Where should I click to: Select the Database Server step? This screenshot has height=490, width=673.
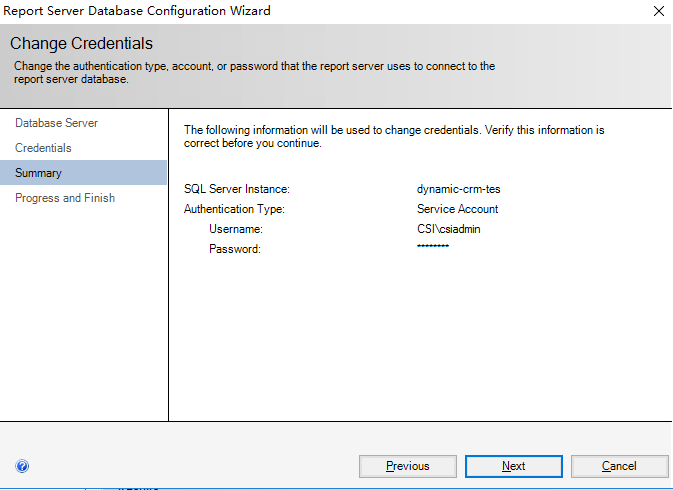click(x=56, y=123)
